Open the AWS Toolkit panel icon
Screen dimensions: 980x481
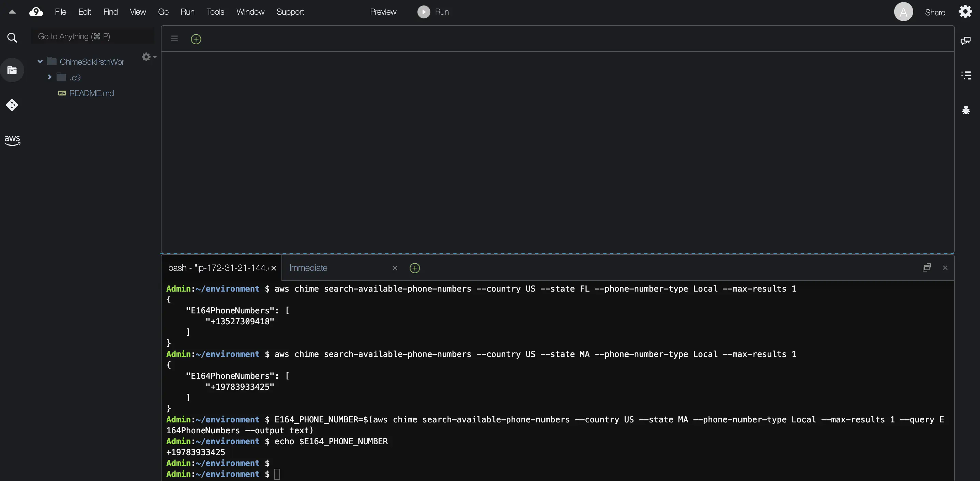tap(12, 140)
